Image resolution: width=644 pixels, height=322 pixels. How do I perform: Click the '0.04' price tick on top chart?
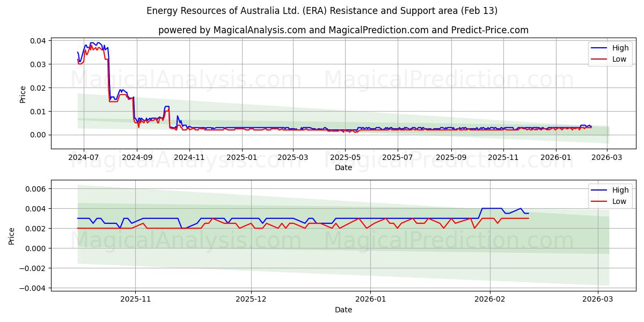coord(39,41)
